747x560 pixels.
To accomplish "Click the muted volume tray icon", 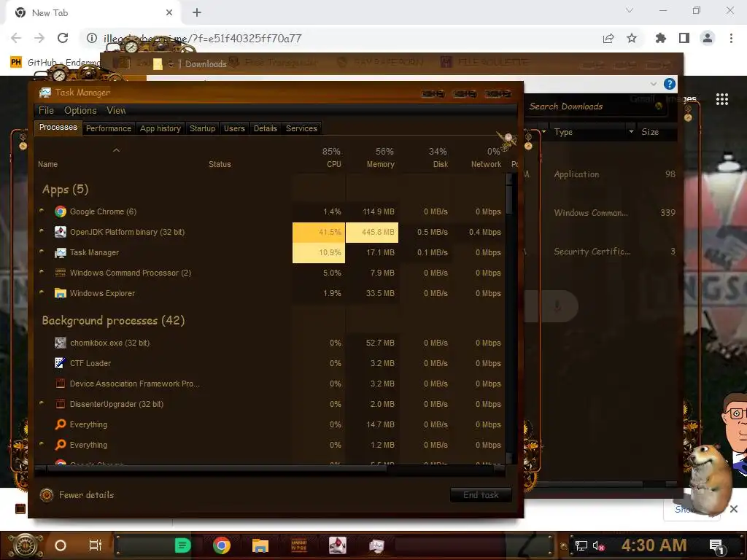I will (598, 545).
